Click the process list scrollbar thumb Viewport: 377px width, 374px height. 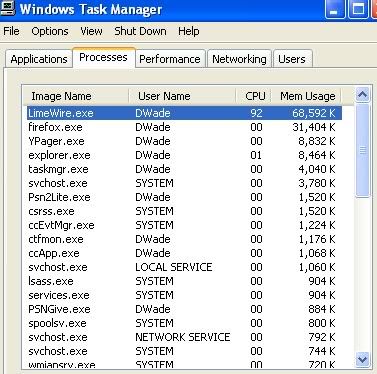362,150
